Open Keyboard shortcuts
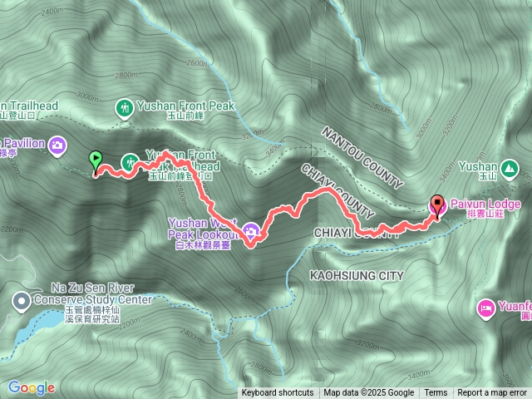The height and width of the screenshot is (399, 532). tap(278, 393)
